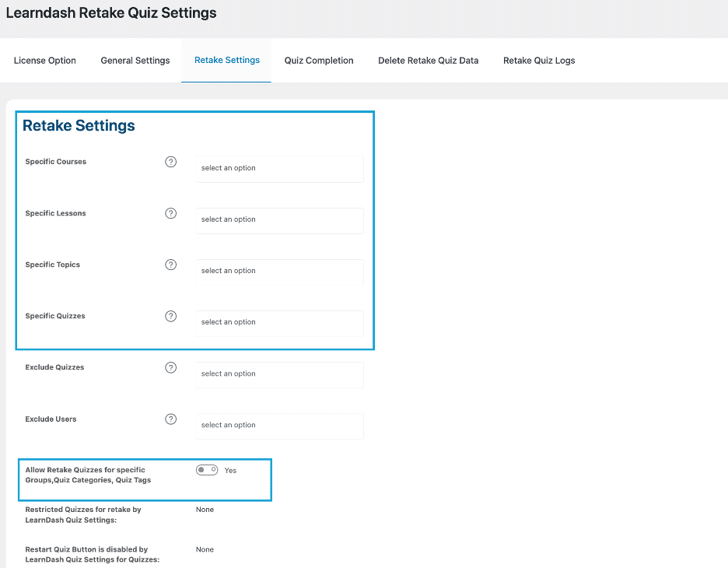Viewport: 728px width, 568px height.
Task: Click help icon beside Exclude Users
Action: click(x=171, y=419)
